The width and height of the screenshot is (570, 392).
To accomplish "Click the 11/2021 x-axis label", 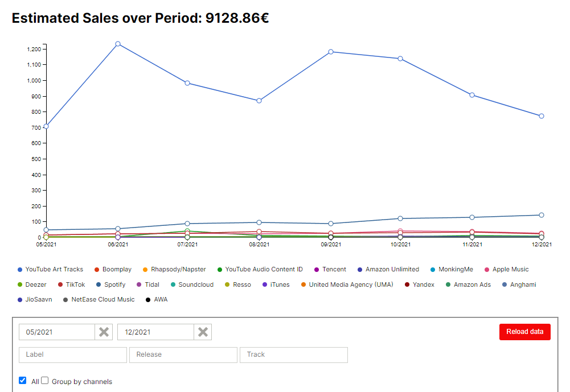I will 472,245.
